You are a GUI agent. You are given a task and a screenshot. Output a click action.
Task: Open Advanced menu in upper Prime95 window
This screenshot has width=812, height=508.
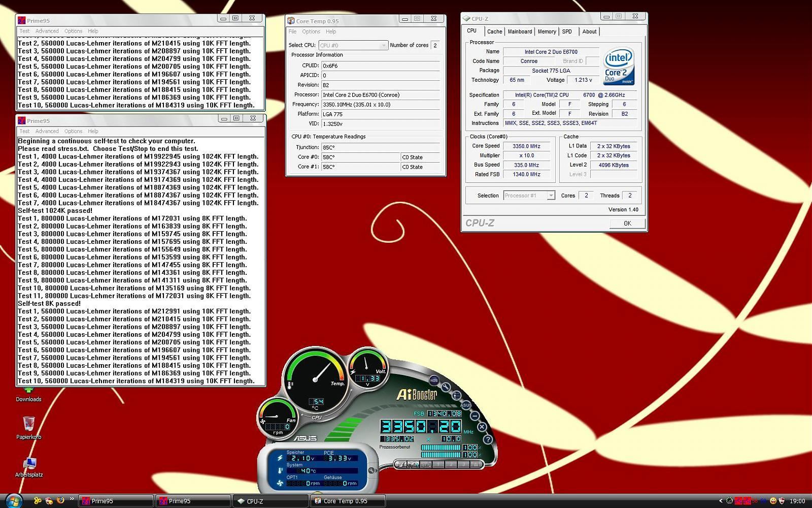47,31
